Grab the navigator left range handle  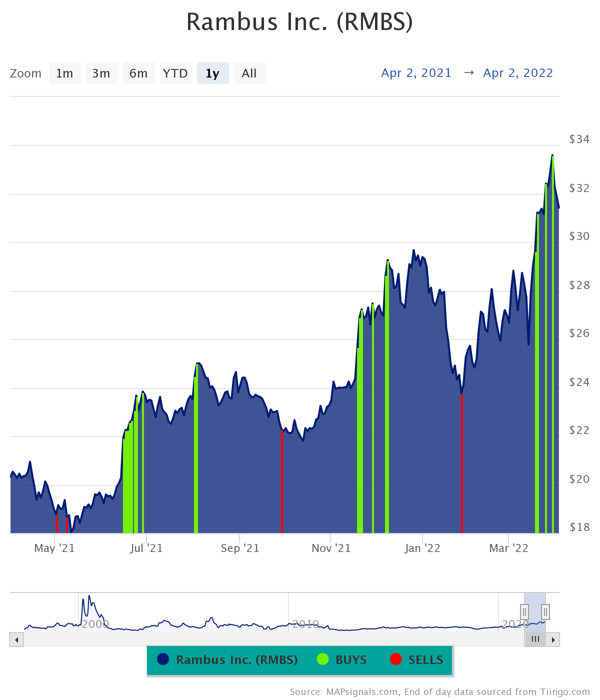point(524,611)
